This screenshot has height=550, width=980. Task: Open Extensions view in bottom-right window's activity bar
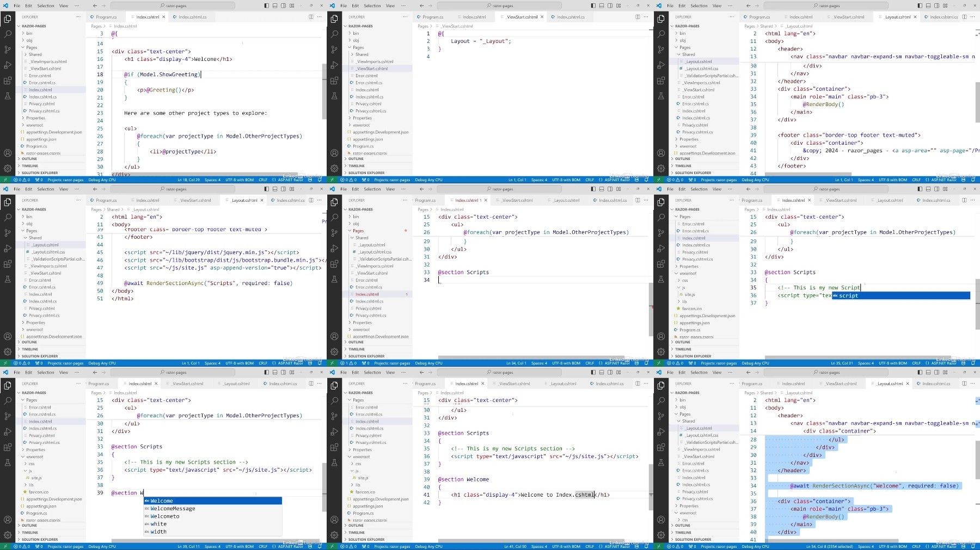pyautogui.click(x=661, y=447)
